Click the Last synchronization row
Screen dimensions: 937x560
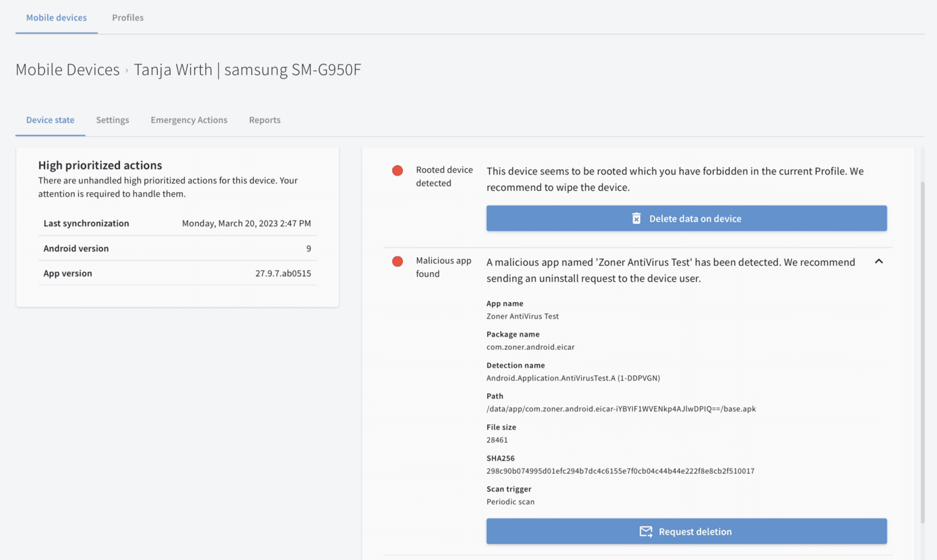[177, 223]
